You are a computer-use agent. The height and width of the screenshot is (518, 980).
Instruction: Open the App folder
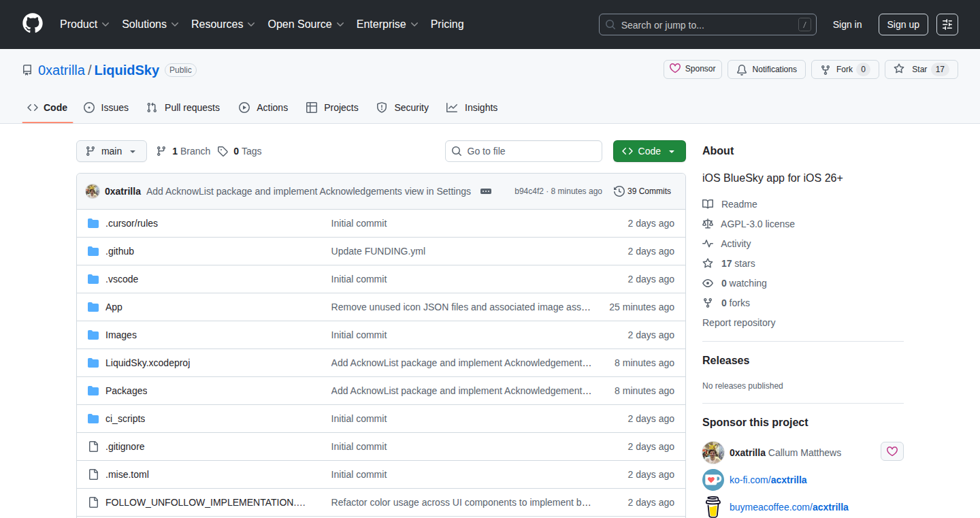[x=114, y=307]
